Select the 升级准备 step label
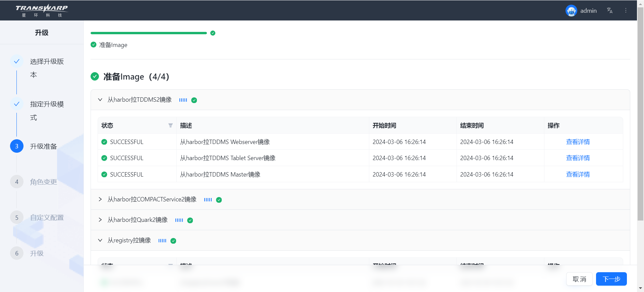 tap(44, 146)
